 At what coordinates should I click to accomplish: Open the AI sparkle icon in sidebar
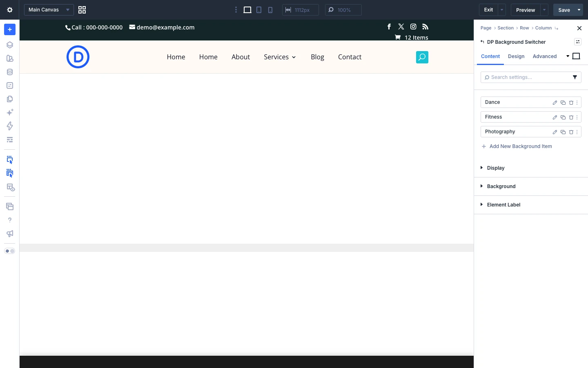(x=10, y=112)
